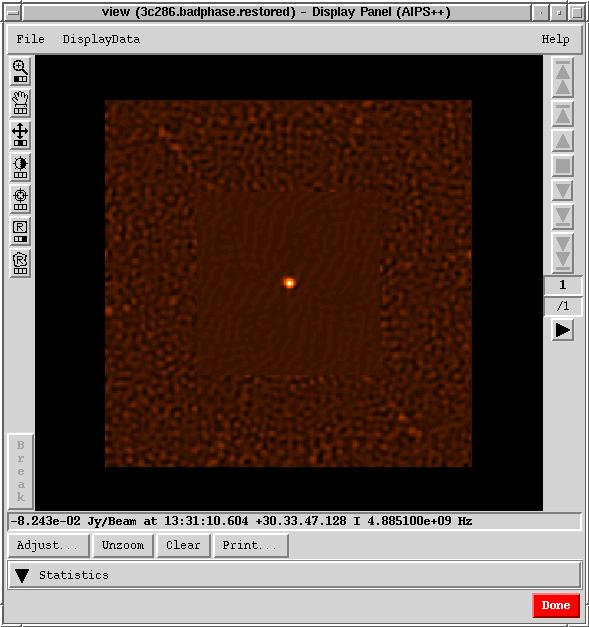Open the DisplayData menu
Viewport: 589px width, 627px height.
101,39
